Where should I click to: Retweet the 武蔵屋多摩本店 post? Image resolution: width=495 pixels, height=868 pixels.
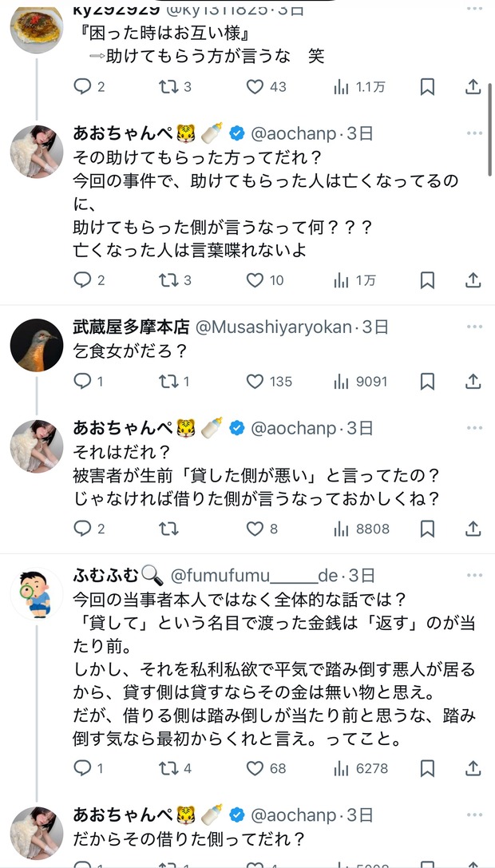pos(168,382)
